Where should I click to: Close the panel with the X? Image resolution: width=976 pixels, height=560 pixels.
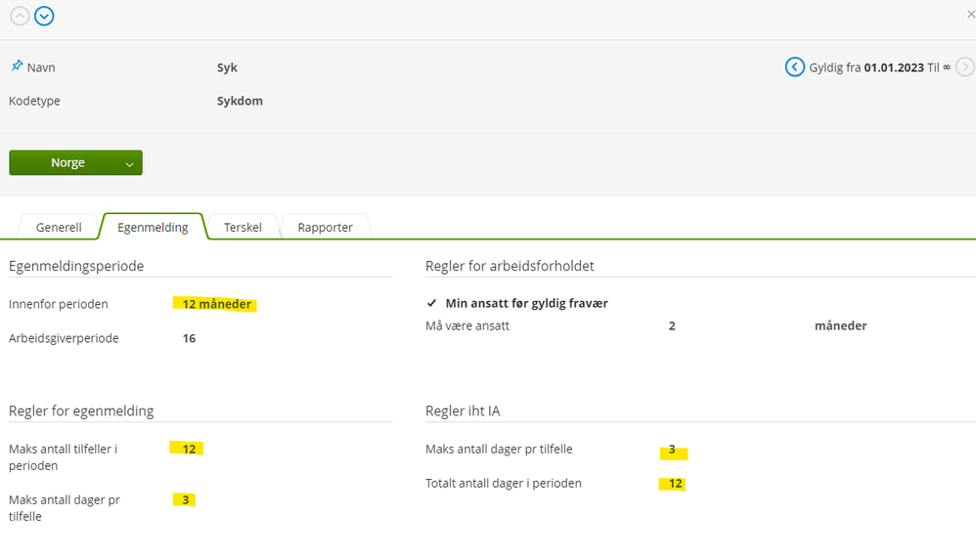(970, 14)
